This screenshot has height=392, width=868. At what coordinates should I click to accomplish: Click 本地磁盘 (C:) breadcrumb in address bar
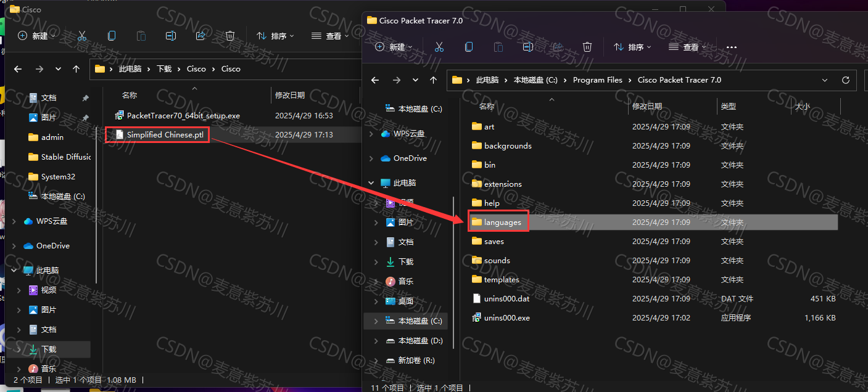[x=535, y=80]
